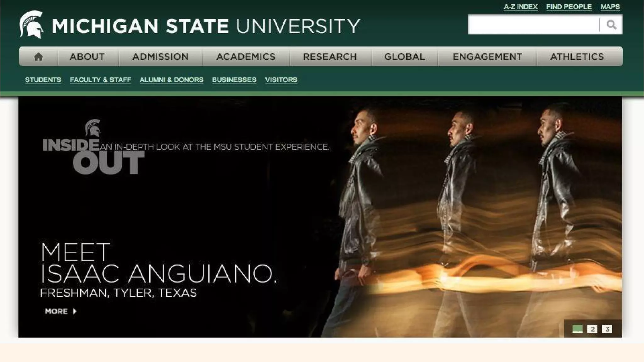Open the About menu
This screenshot has height=362, width=644.
pos(87,57)
